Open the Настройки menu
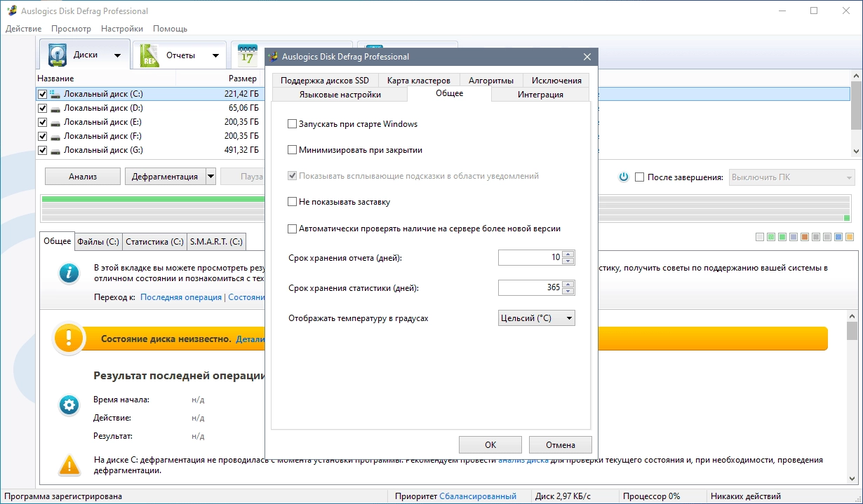 point(122,29)
